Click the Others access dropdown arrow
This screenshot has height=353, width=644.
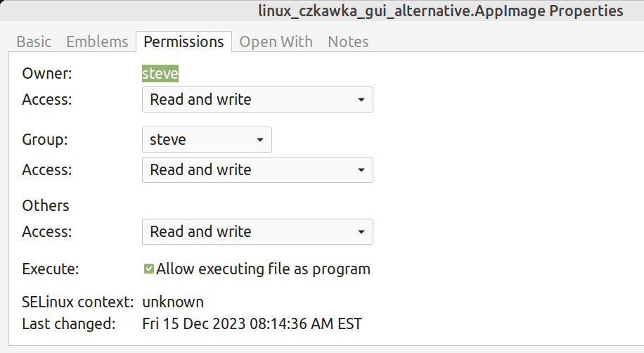point(361,232)
